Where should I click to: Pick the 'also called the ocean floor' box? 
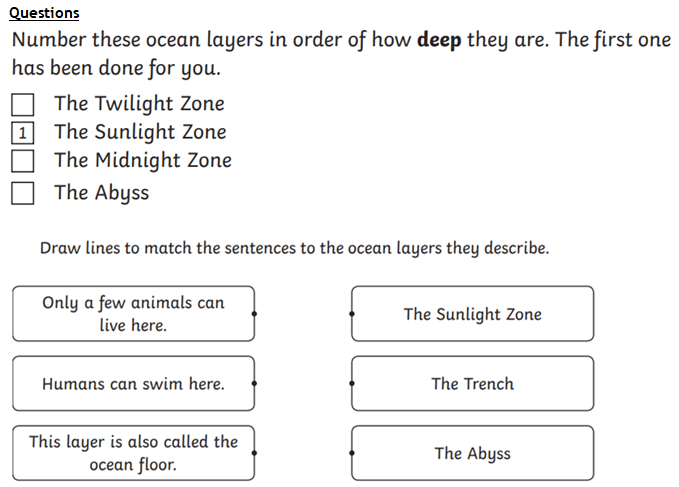(x=133, y=453)
